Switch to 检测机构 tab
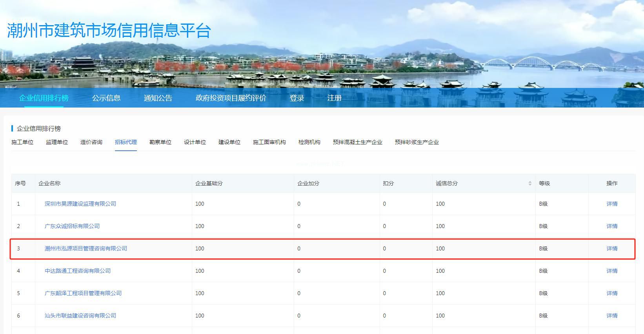This screenshot has height=334, width=644. click(309, 142)
